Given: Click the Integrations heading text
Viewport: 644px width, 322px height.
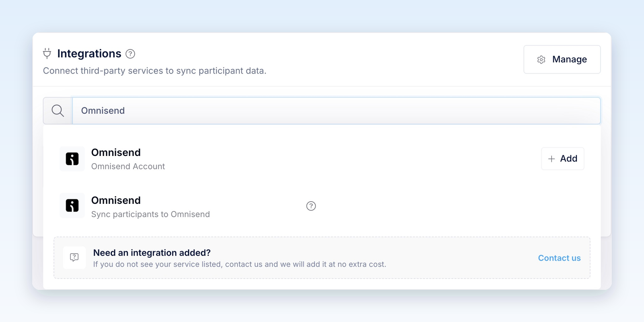Looking at the screenshot, I should tap(89, 53).
